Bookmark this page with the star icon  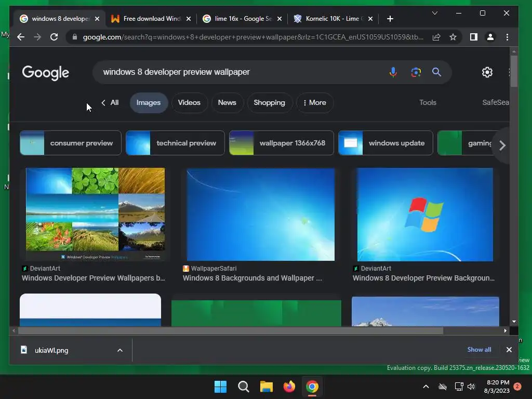(453, 37)
